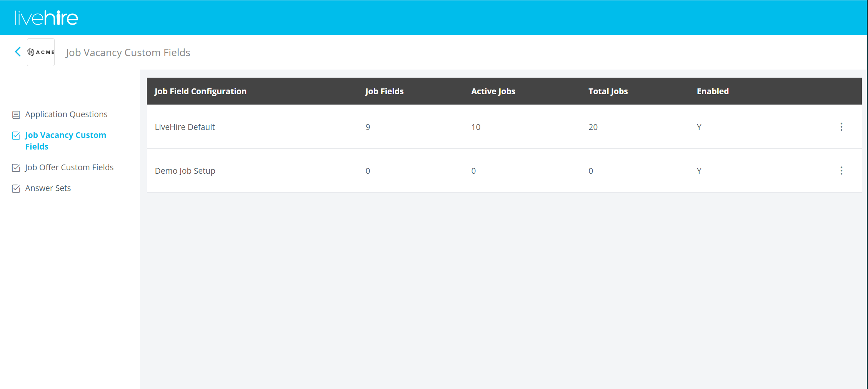Click the ACME company logo
Image resolution: width=868 pixels, height=389 pixels.
[x=40, y=52]
